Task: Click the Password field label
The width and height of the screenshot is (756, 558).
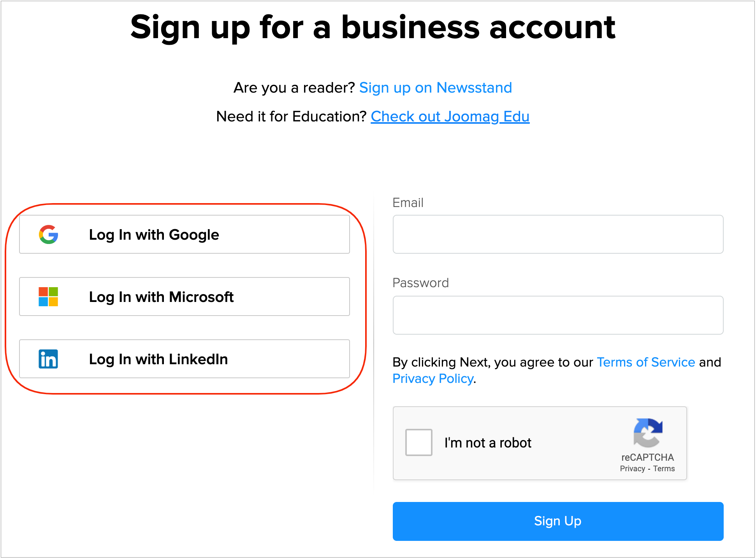Action: tap(420, 283)
